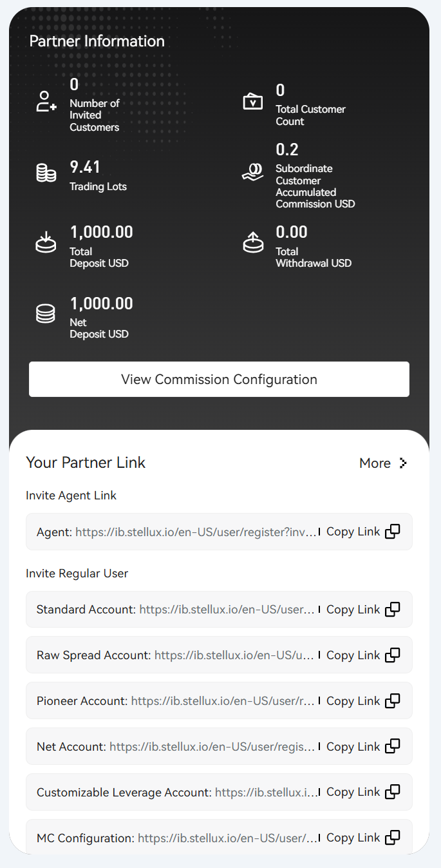Click the Net Deposit stack icon
441x868 pixels.
46,314
